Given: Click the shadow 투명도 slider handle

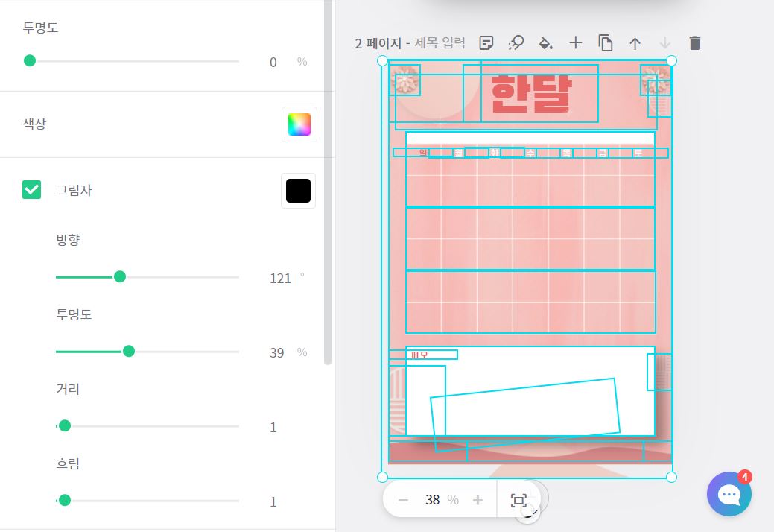Looking at the screenshot, I should click(129, 352).
